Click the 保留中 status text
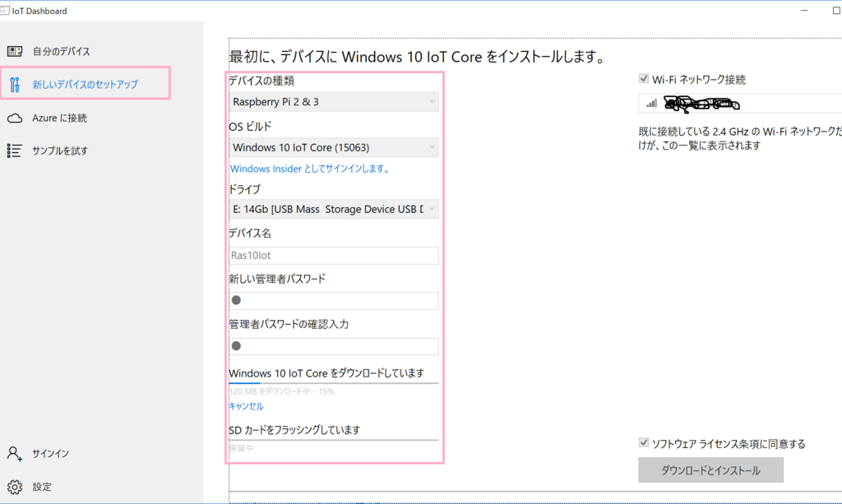The width and height of the screenshot is (842, 504). (x=242, y=448)
